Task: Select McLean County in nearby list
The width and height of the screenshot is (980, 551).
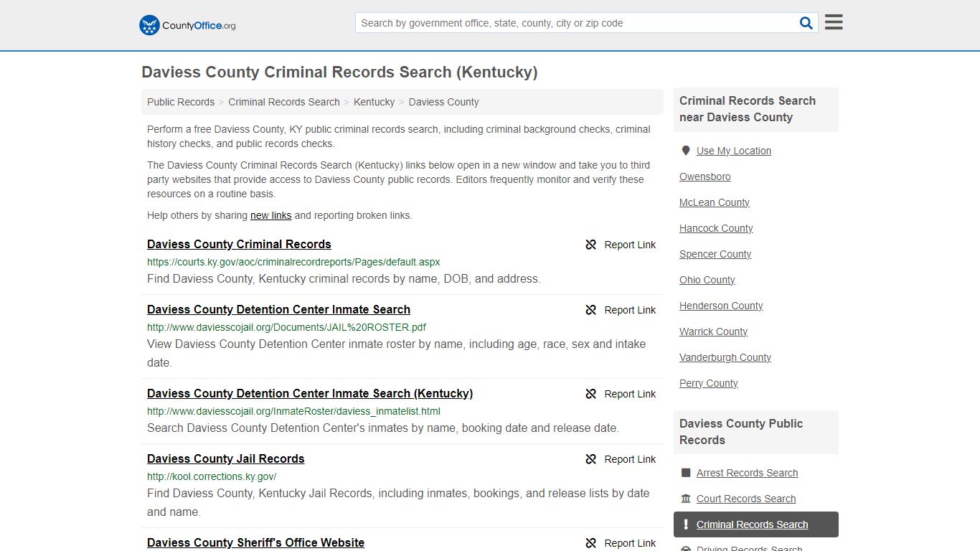Action: point(714,202)
